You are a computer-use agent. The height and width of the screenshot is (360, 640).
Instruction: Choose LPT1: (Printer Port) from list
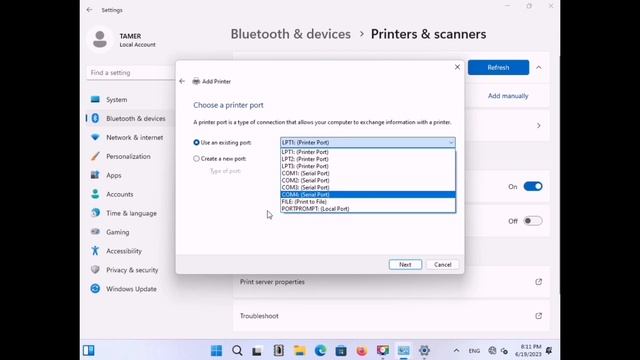368,152
